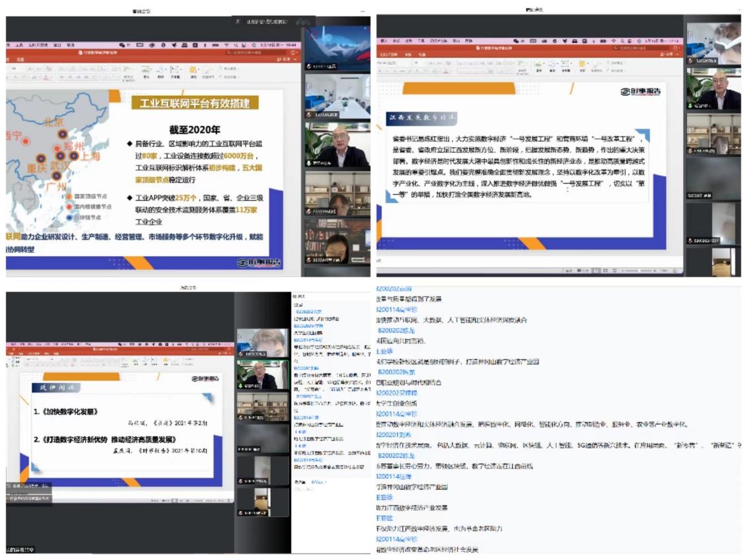Click WeChat menu bar icon in top-left window
This screenshot has width=747, height=560.
pyautogui.click(x=122, y=45)
